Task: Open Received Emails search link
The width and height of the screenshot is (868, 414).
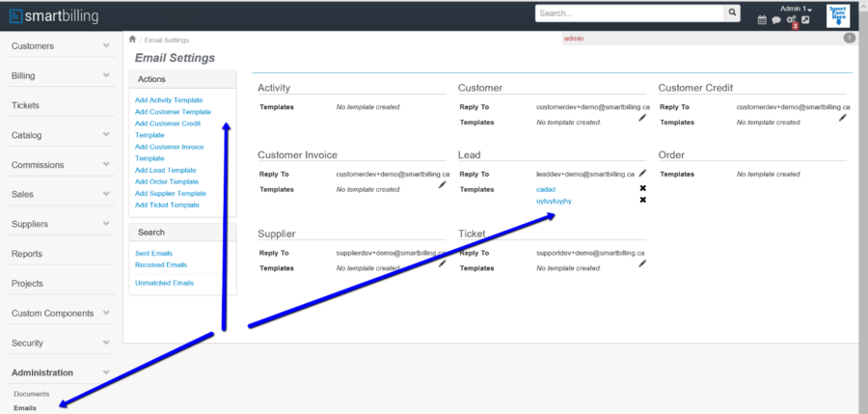Action: pos(161,265)
